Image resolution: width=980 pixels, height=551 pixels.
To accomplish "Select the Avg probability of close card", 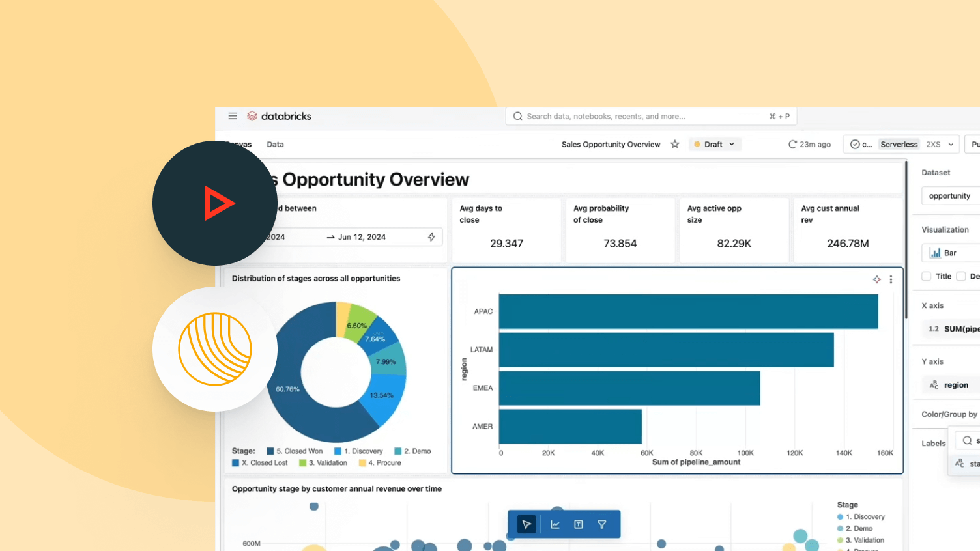I will click(x=620, y=231).
